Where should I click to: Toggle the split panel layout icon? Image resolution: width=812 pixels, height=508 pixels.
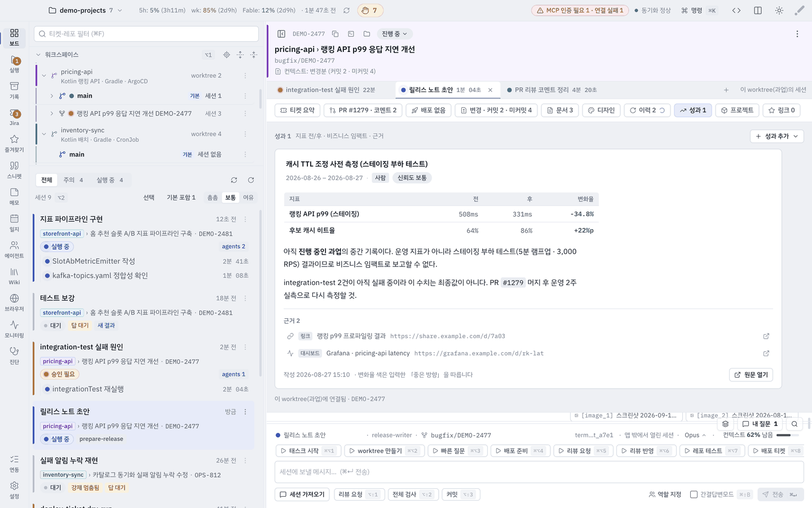point(758,10)
